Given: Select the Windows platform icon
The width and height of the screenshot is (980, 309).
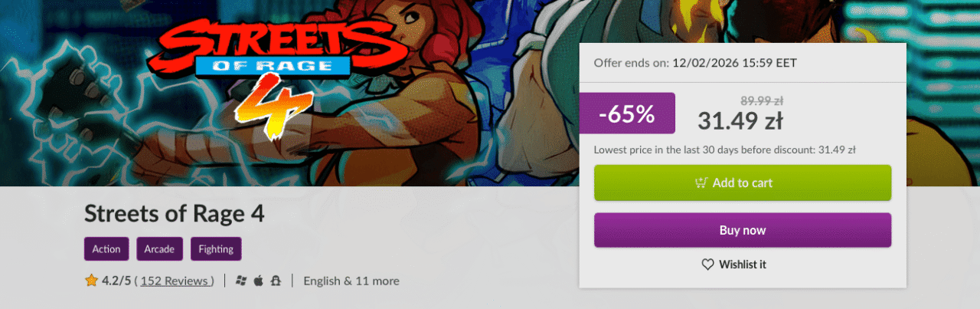Looking at the screenshot, I should coord(241,281).
